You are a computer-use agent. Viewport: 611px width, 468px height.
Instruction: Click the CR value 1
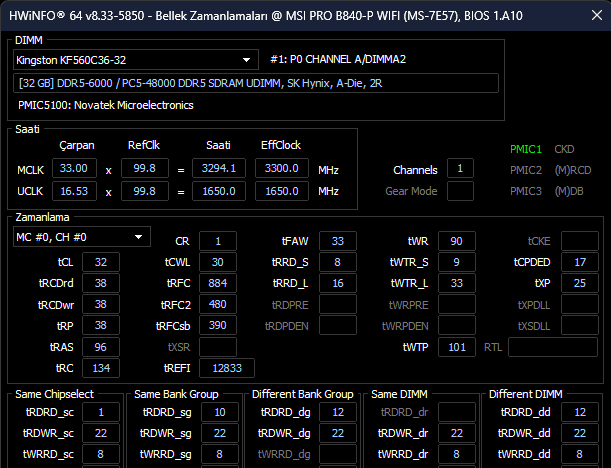[x=218, y=241]
